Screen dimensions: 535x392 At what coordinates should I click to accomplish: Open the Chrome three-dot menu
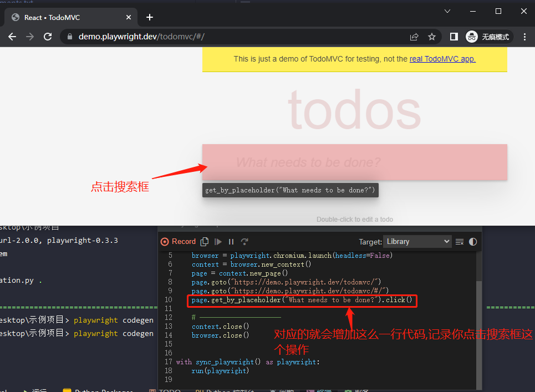click(525, 37)
